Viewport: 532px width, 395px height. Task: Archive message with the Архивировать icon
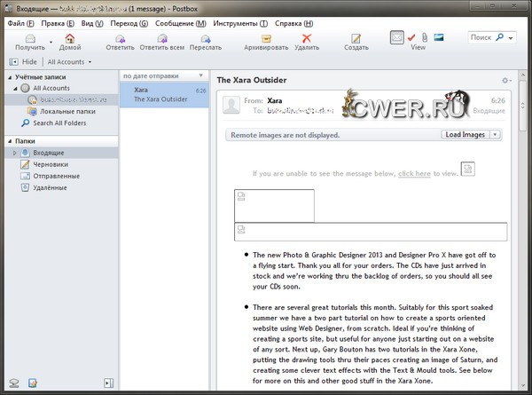(x=266, y=38)
